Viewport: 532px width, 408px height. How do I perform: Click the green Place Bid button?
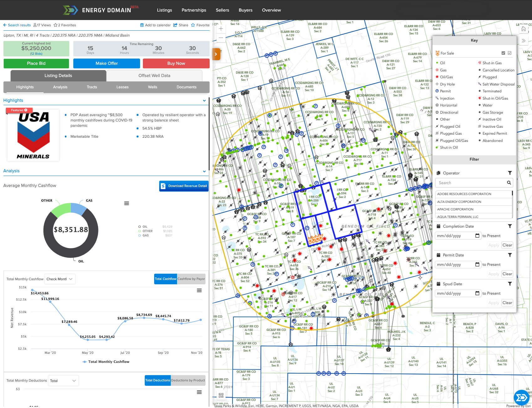[36, 63]
